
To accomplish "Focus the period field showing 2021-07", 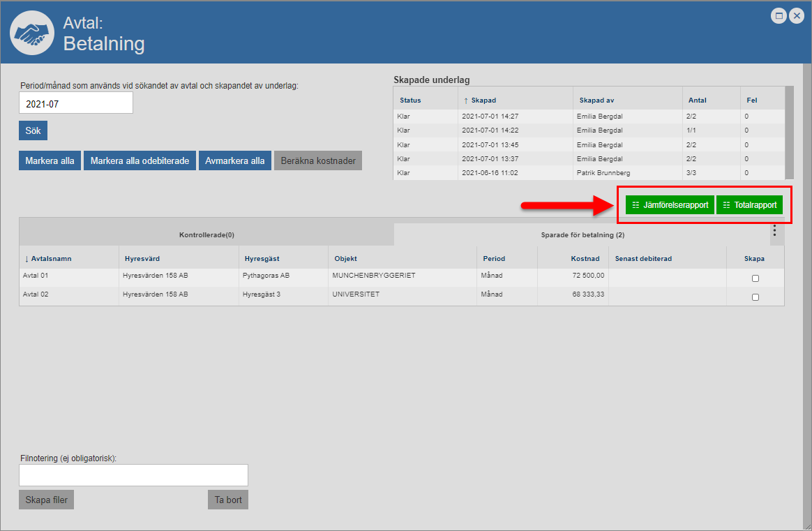I will [75, 103].
